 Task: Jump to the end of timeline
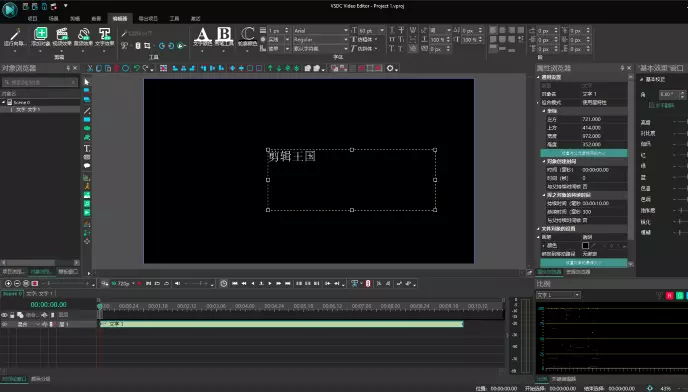tap(288, 284)
